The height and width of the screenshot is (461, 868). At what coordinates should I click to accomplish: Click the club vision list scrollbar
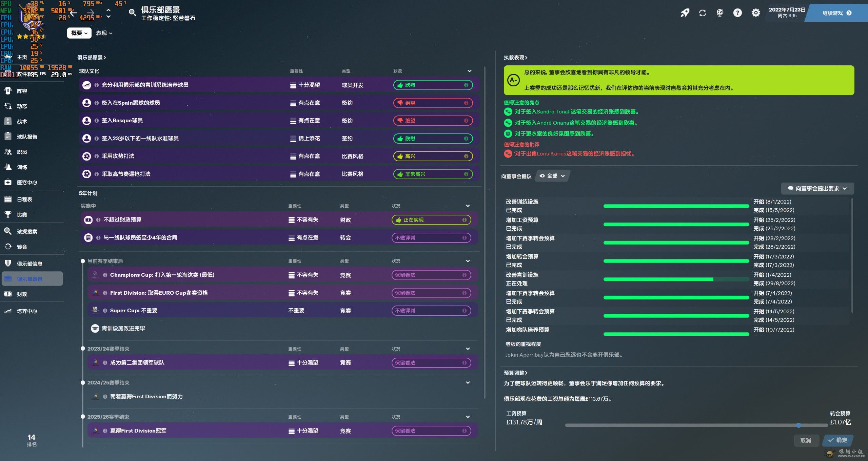click(485, 232)
